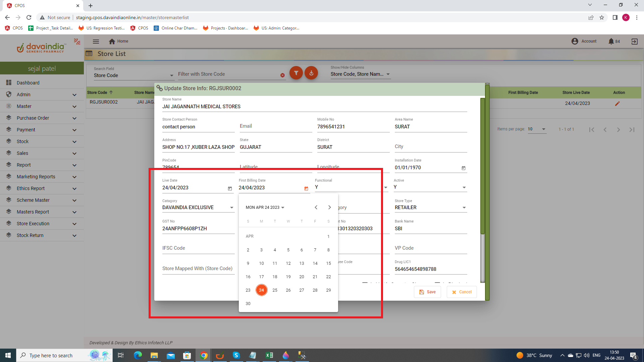
Task: Toggle the hamburger sidebar menu icon
Action: (x=96, y=41)
